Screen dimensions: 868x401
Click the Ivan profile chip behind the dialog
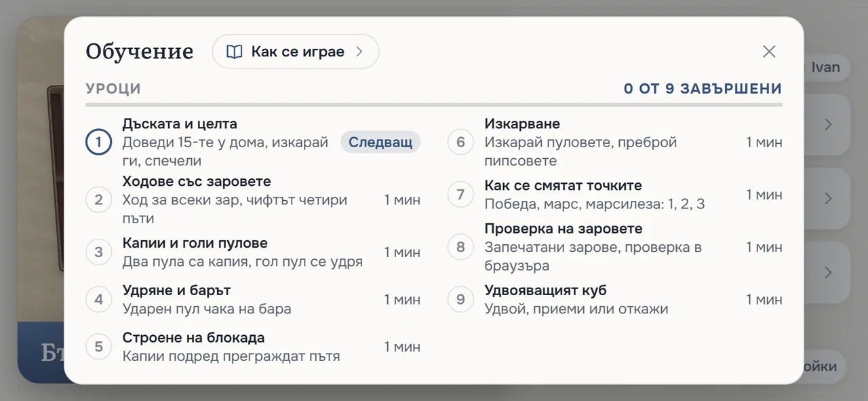pos(825,68)
